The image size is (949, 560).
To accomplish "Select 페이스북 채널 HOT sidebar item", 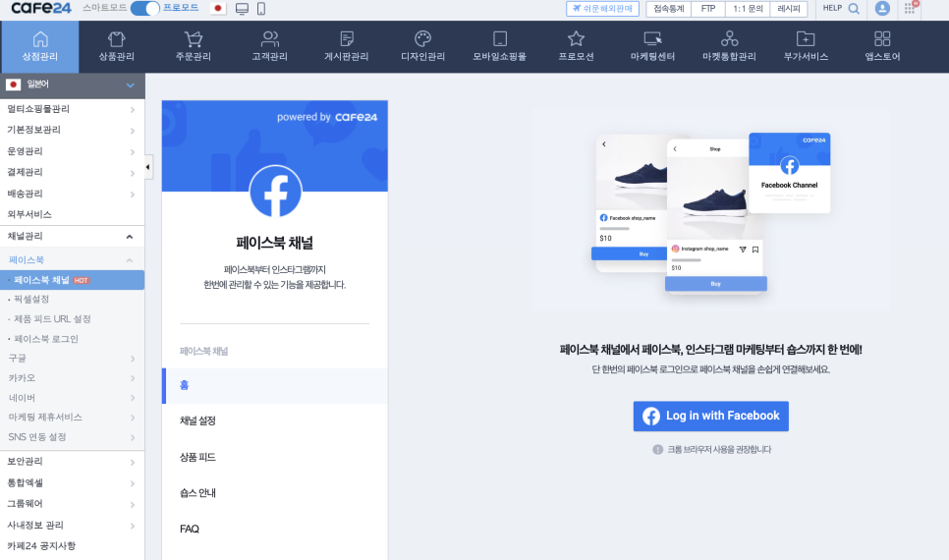I will (x=73, y=280).
